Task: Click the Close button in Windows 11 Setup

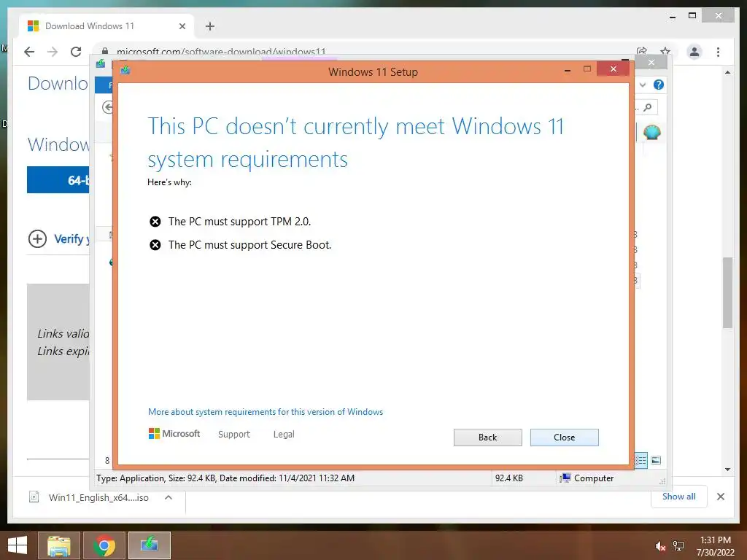Action: click(564, 437)
